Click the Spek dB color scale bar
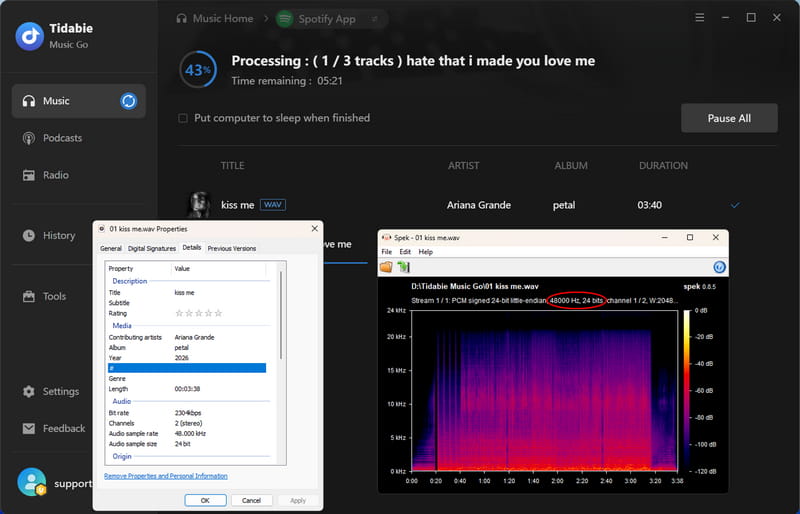The width and height of the screenshot is (800, 514). pos(687,390)
